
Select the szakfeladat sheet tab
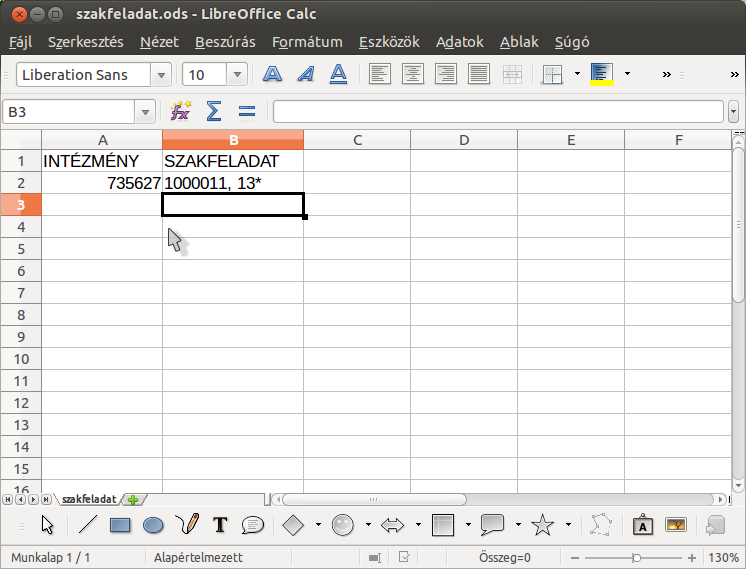[x=89, y=499]
